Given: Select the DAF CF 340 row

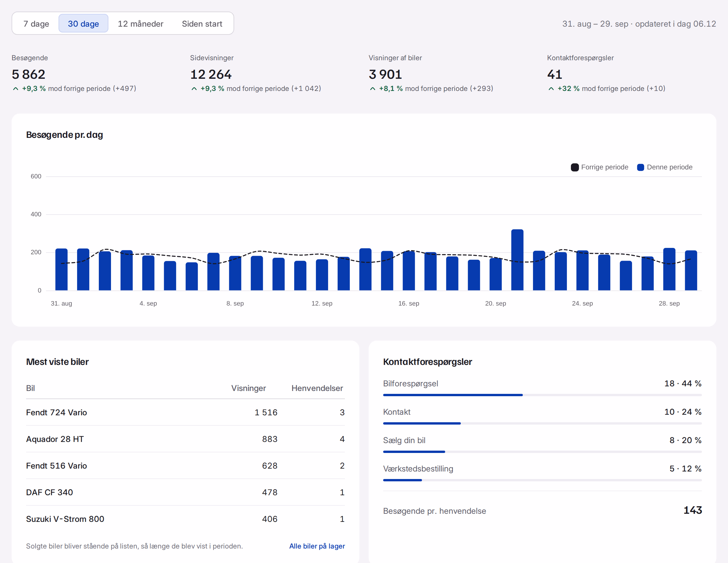Looking at the screenshot, I should [x=185, y=492].
